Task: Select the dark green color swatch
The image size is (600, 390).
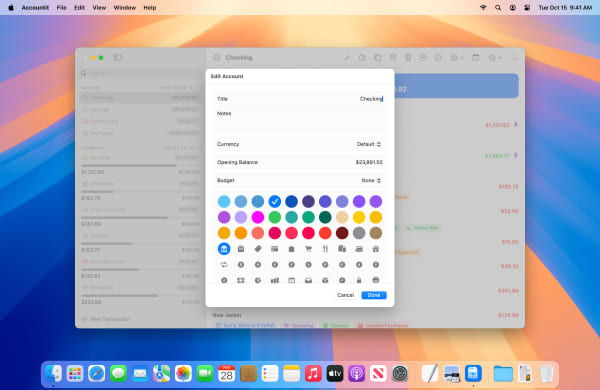Action: tap(325, 217)
